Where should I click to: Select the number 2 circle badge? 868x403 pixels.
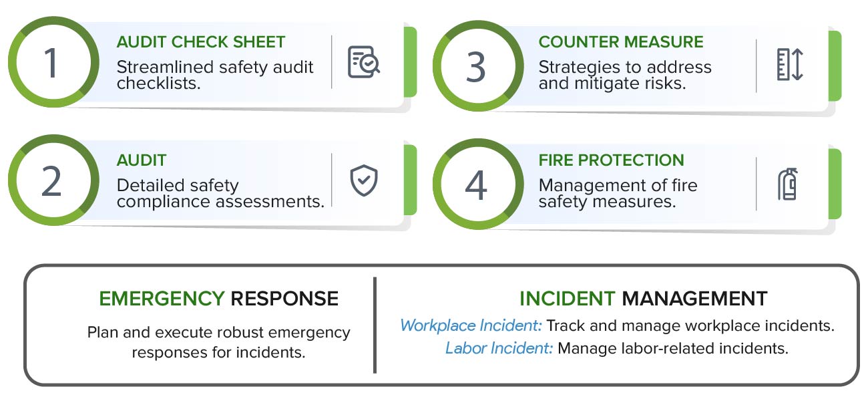pyautogui.click(x=51, y=180)
